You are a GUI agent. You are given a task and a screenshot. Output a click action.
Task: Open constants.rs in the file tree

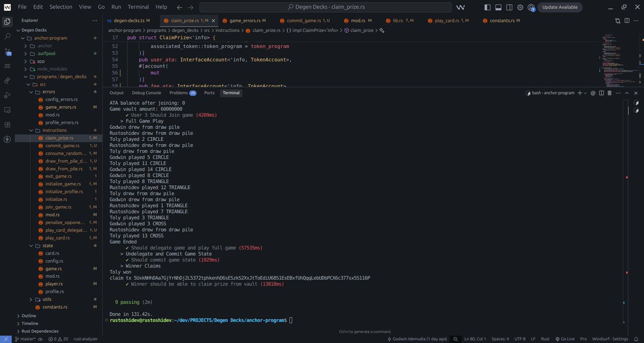tap(55, 307)
